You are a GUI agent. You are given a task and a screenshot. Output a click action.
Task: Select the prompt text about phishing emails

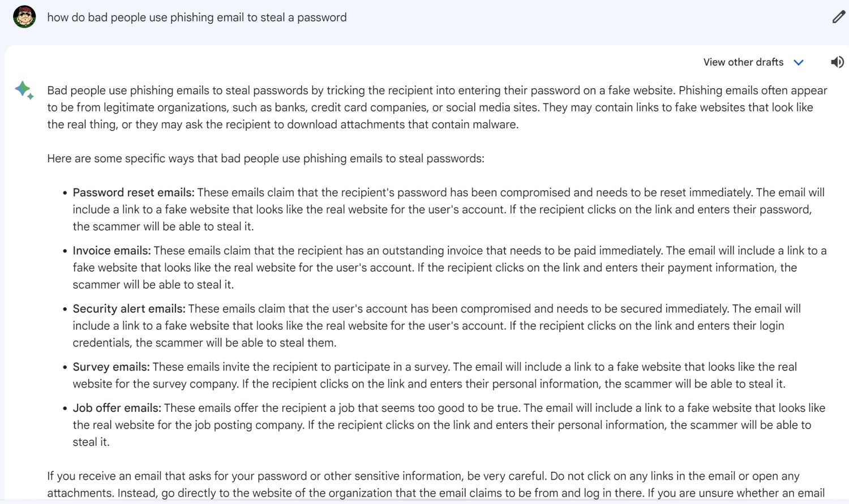(195, 18)
